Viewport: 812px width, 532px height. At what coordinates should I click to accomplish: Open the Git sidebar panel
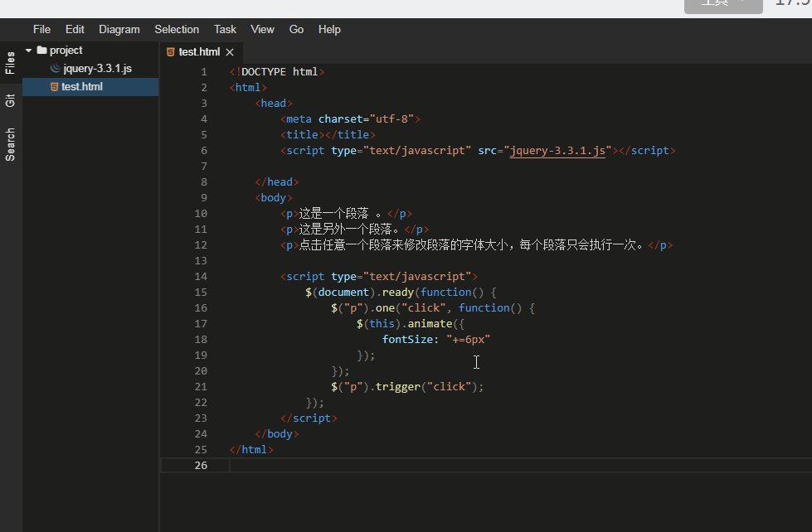pyautogui.click(x=10, y=100)
